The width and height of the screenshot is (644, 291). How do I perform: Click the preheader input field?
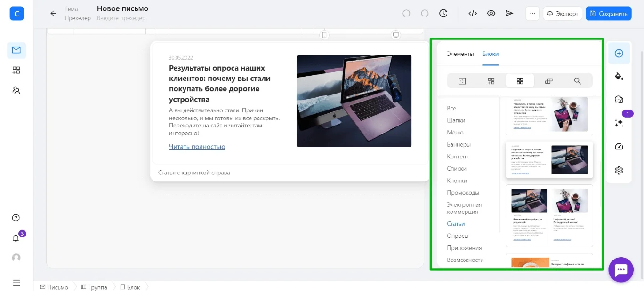point(121,18)
